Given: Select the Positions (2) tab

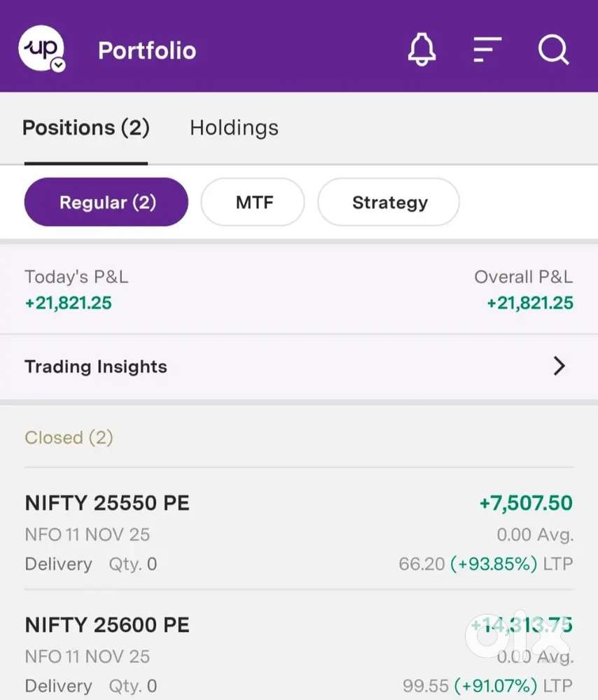Looking at the screenshot, I should click(x=86, y=128).
